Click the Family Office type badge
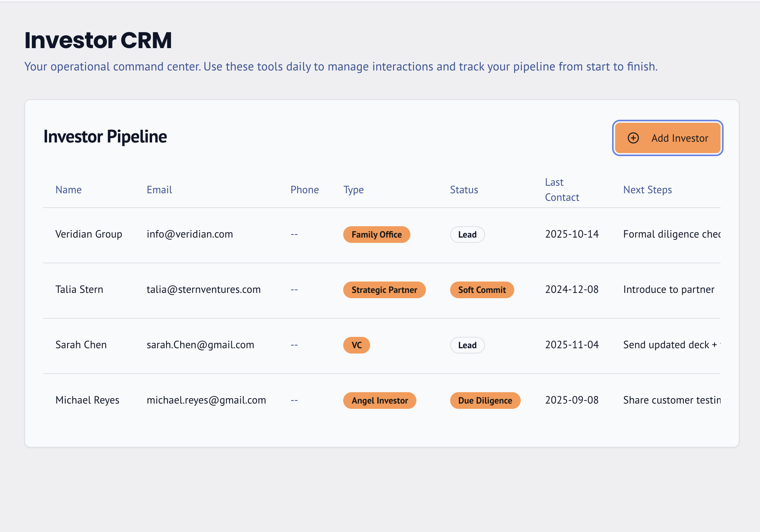 click(376, 235)
